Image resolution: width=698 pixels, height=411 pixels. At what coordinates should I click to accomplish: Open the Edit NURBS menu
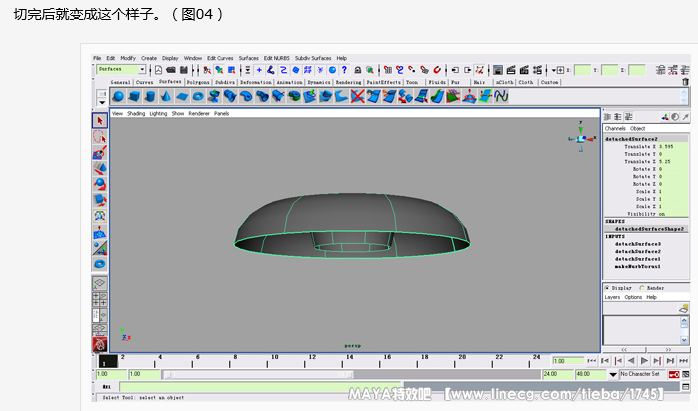(x=276, y=58)
